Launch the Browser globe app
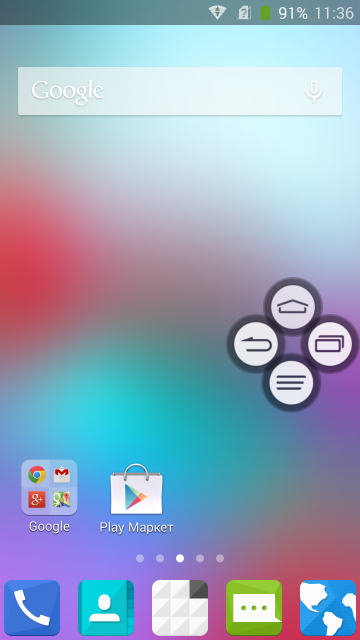 coord(328,608)
